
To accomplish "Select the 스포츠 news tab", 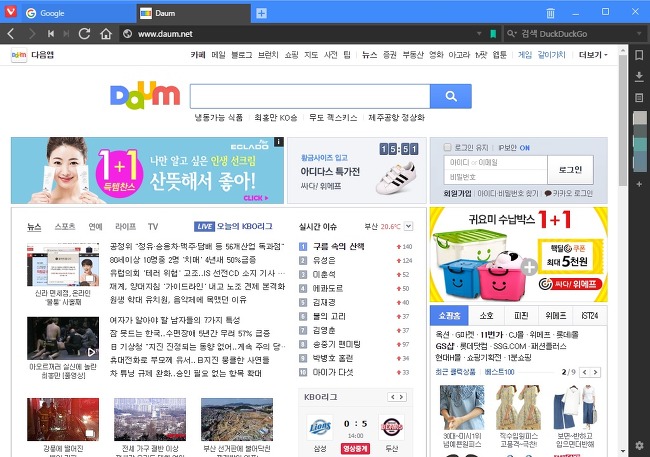I will (x=65, y=226).
